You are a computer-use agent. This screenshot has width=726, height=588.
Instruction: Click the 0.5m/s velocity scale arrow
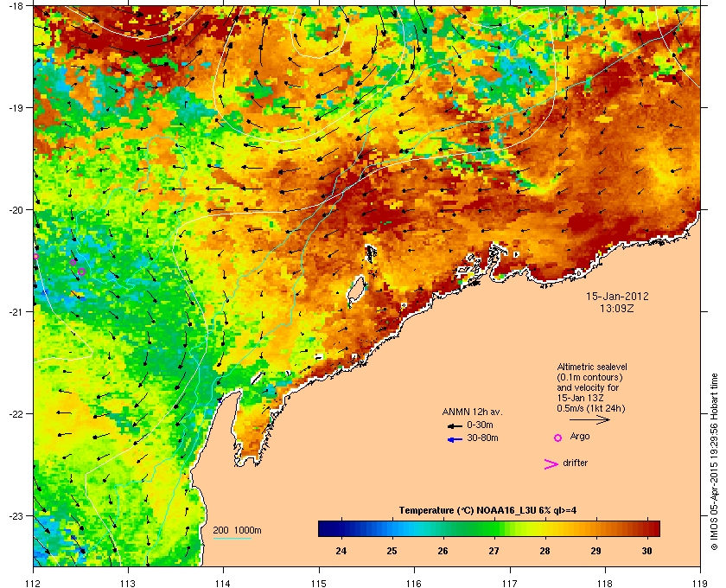click(589, 419)
